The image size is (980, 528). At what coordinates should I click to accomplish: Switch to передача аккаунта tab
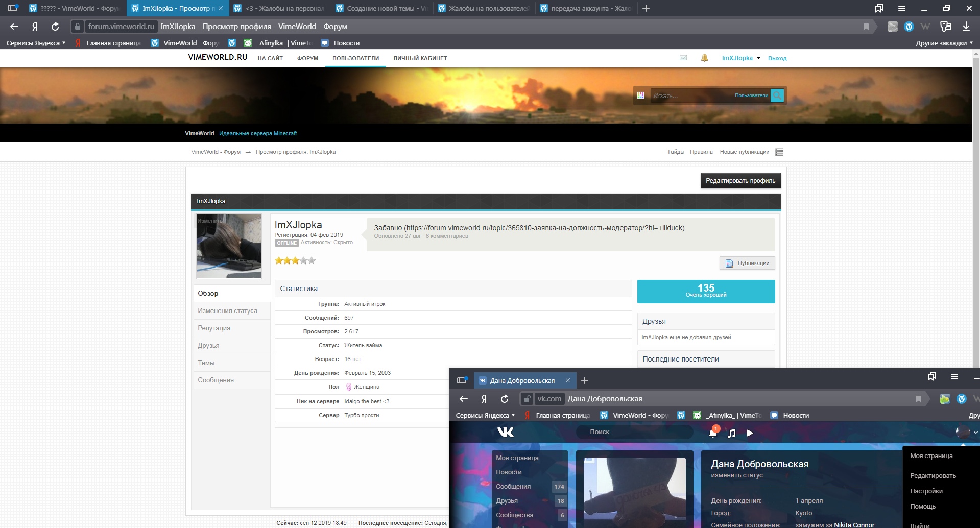point(585,8)
